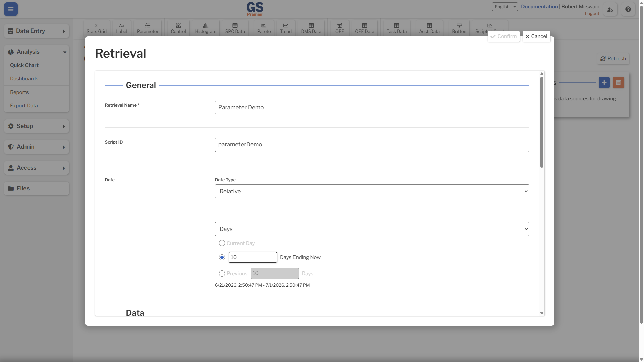644x362 pixels.
Task: Add an OEE widget
Action: pyautogui.click(x=340, y=28)
